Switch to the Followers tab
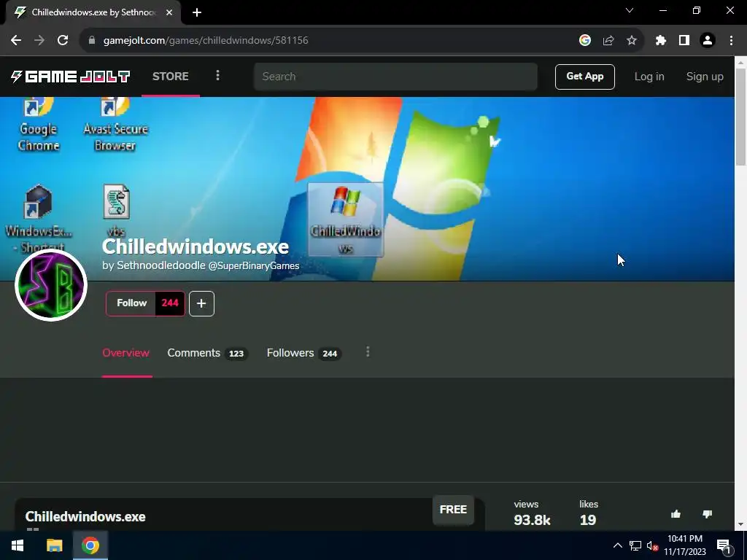Screen dimensions: 747x560 pyautogui.click(x=303, y=353)
